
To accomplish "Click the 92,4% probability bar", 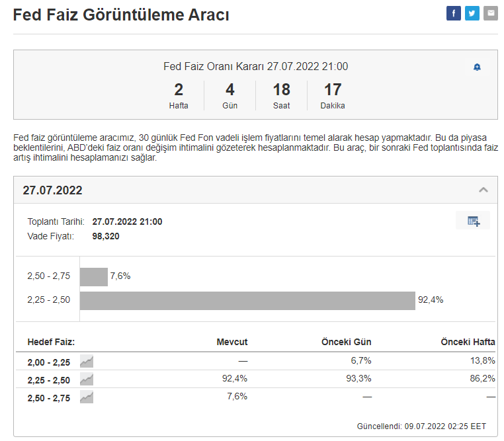I will (247, 300).
